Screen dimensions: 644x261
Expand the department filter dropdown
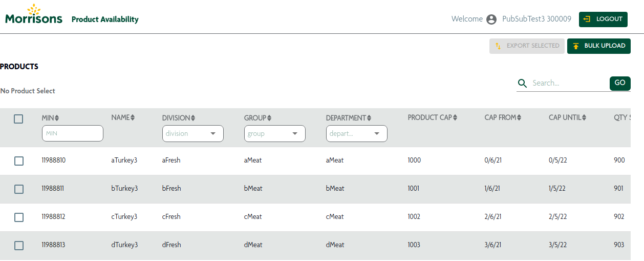point(357,133)
